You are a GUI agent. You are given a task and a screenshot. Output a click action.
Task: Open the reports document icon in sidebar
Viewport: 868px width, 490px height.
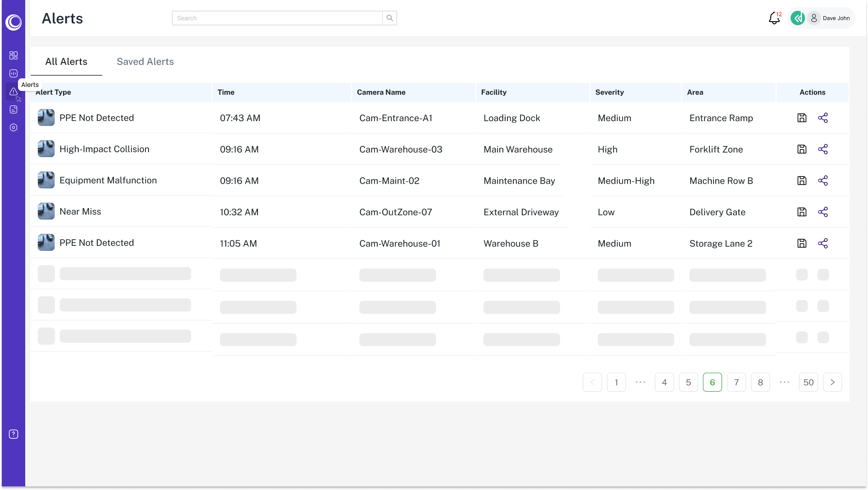point(14,109)
